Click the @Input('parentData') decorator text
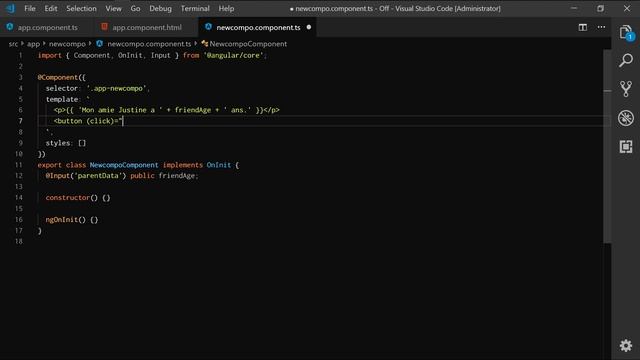The width and height of the screenshot is (640, 360). (86, 176)
